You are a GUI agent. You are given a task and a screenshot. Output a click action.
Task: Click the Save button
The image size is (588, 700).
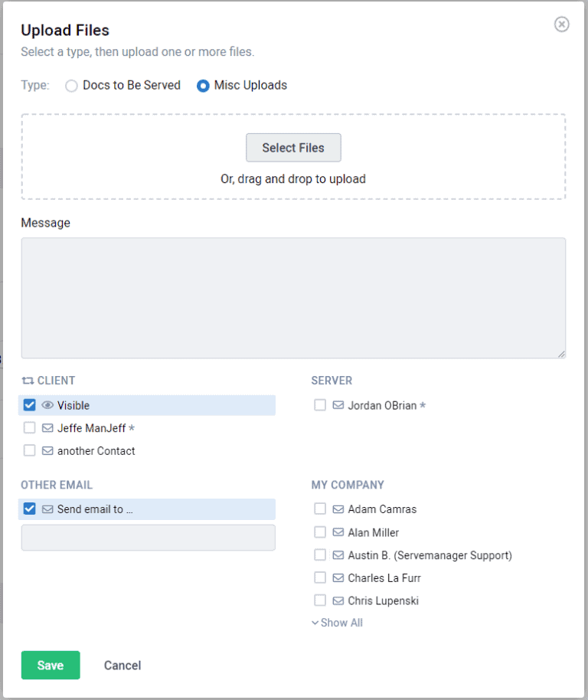(50, 665)
